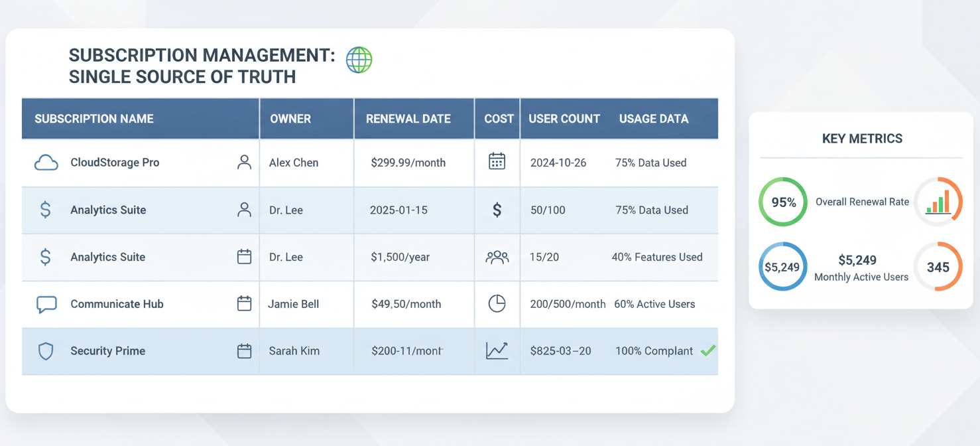Click the calendar icon in Communicate Hub row
The height and width of the screenshot is (446, 980).
(244, 303)
